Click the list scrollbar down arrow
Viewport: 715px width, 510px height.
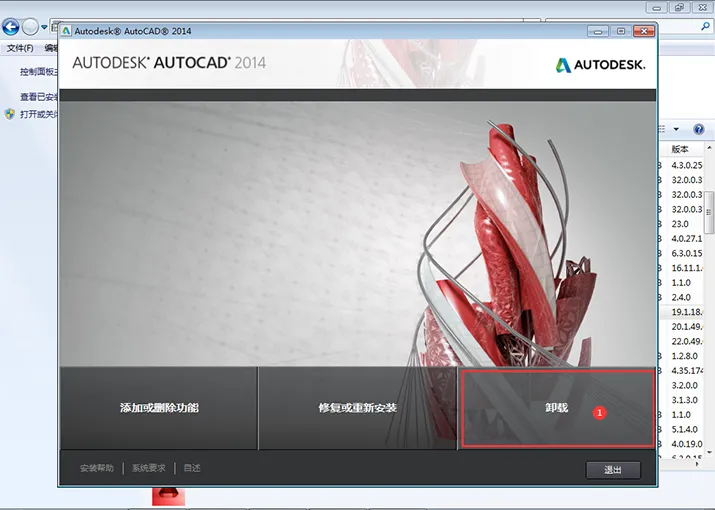[x=709, y=453]
